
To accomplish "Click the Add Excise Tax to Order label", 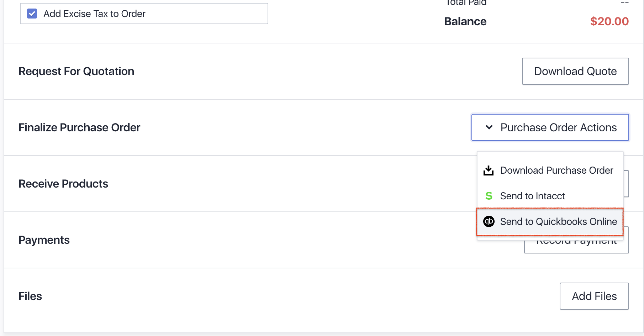I will (x=94, y=14).
